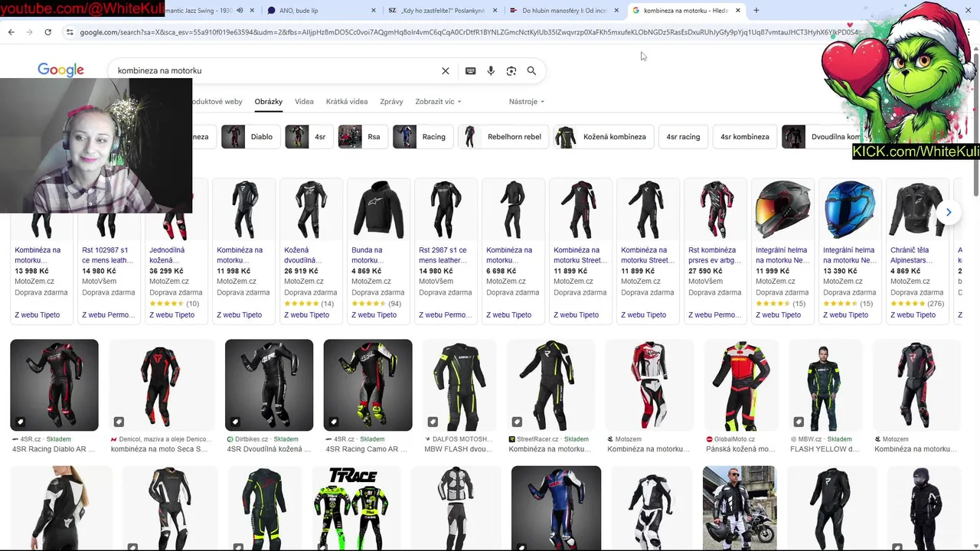Open Kožená dvoudílná 26 919 Kč product

(x=312, y=251)
